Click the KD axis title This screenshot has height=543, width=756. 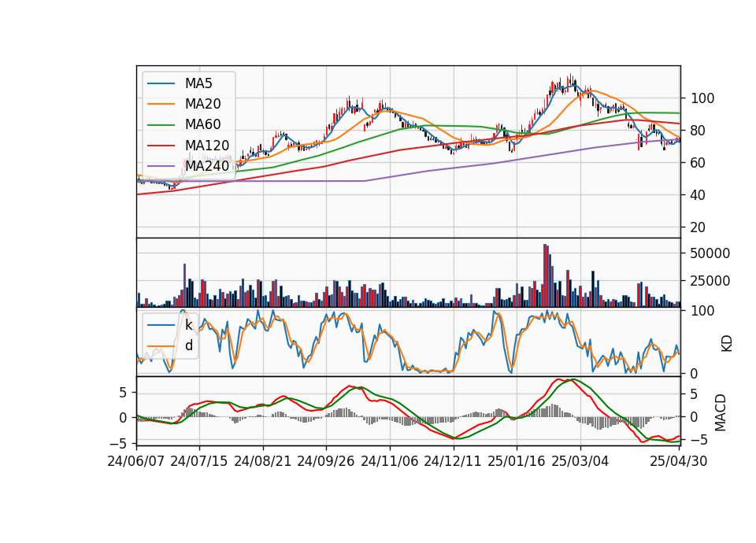click(x=727, y=344)
